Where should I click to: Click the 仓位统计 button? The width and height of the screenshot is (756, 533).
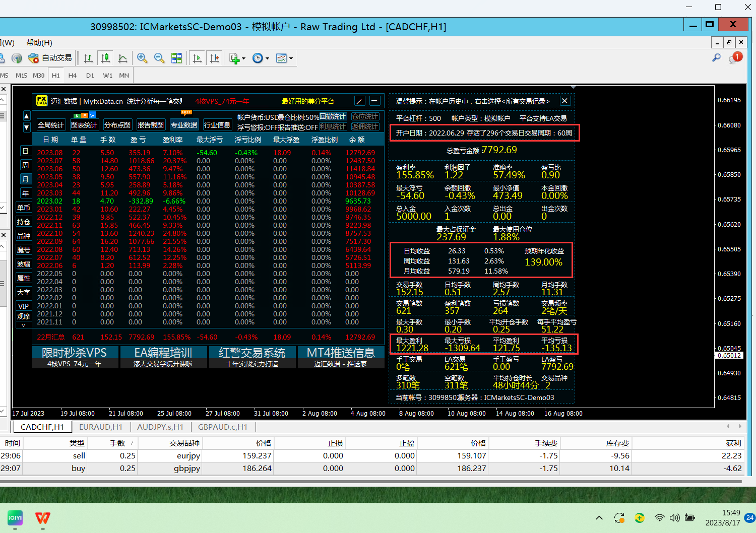pyautogui.click(x=365, y=117)
